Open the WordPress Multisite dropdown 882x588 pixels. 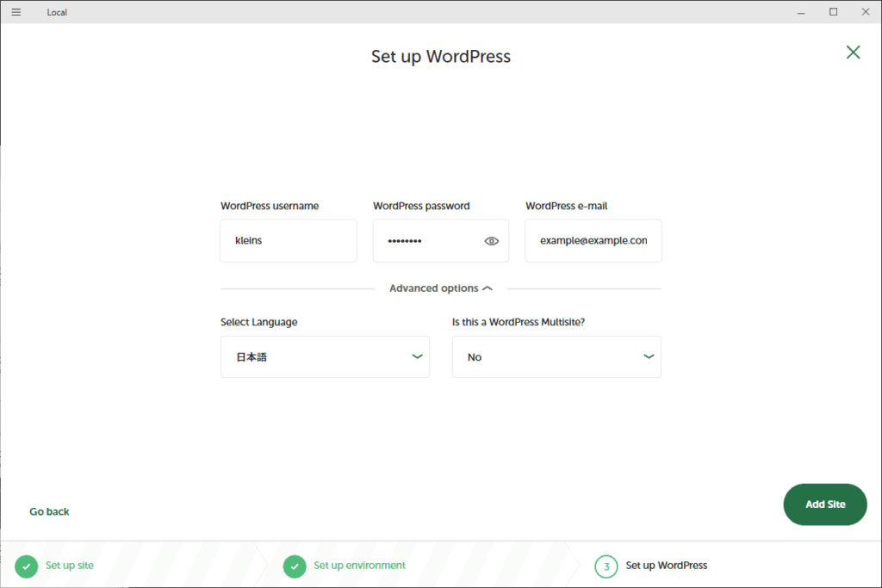click(x=556, y=356)
